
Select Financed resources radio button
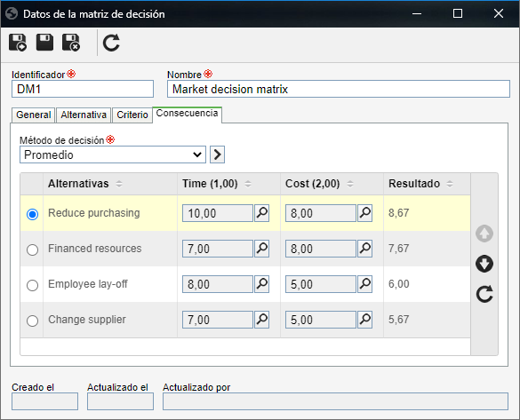tap(33, 250)
